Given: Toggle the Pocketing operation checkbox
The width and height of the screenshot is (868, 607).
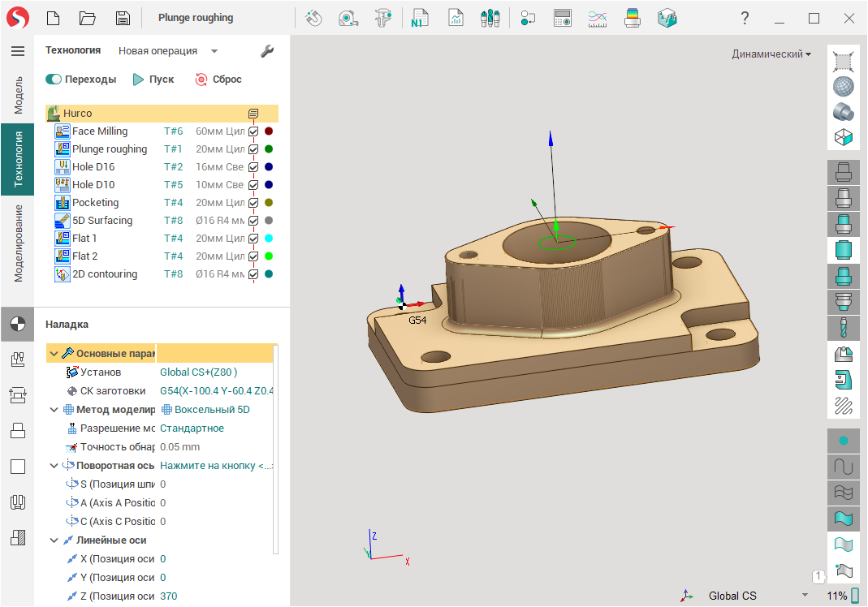Looking at the screenshot, I should [253, 203].
